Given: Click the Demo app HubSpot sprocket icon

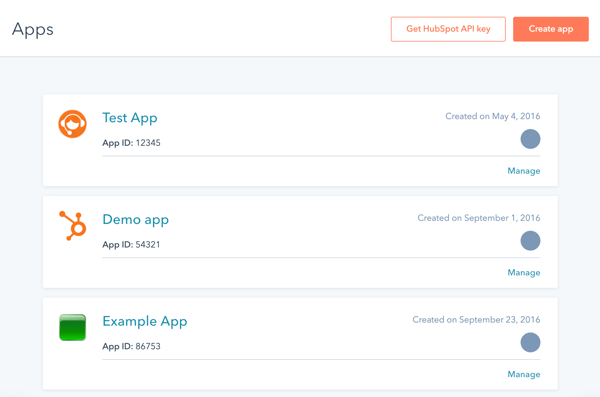Looking at the screenshot, I should pyautogui.click(x=73, y=225).
